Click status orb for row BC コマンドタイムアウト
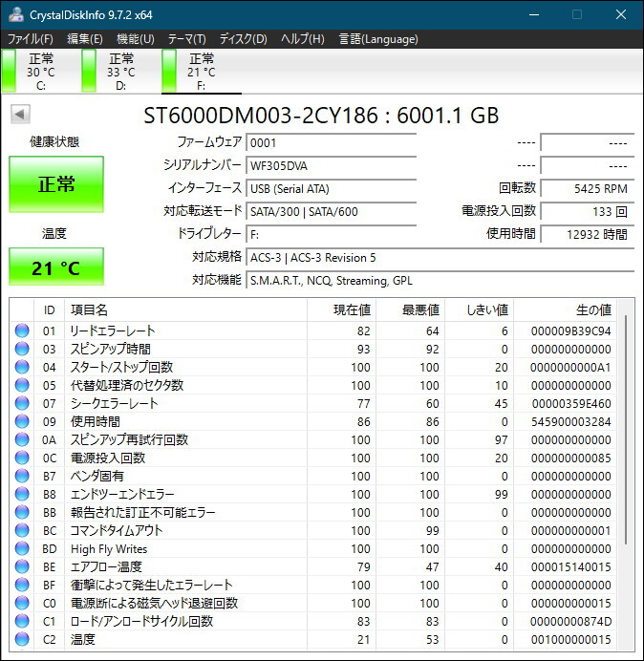 click(x=22, y=530)
